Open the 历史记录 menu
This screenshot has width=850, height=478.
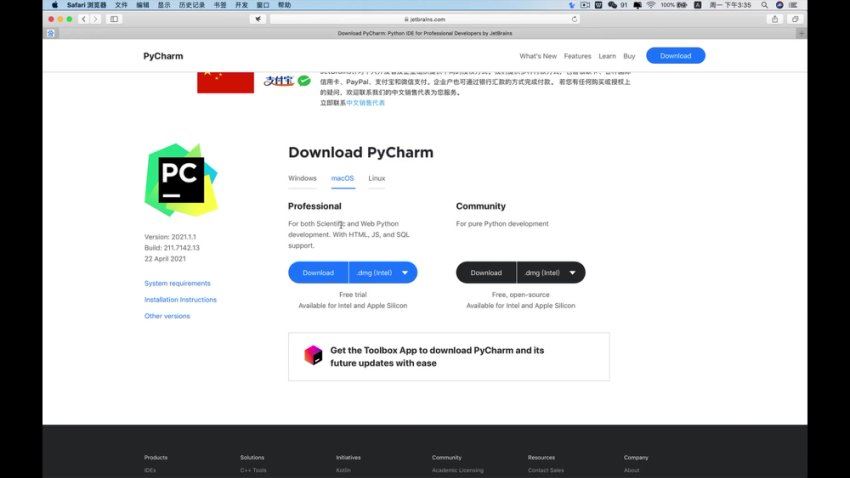pyautogui.click(x=192, y=5)
